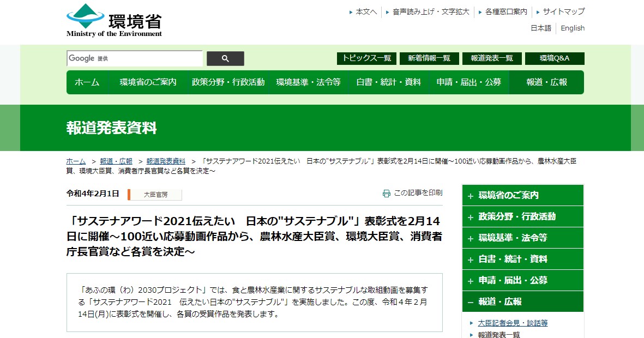Select 環境基準・法令等 in the navigation bar

309,83
